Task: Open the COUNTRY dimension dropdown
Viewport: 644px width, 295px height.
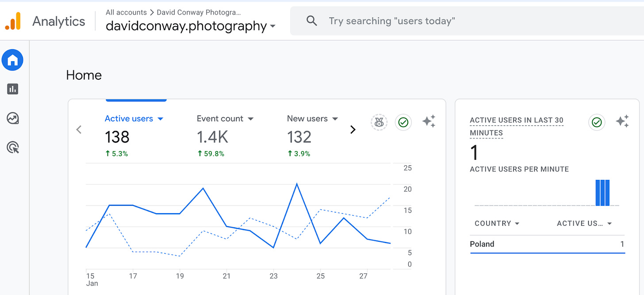Action: tap(497, 223)
